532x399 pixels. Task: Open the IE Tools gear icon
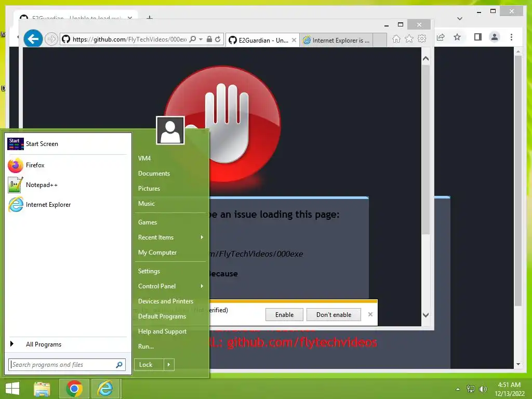click(x=422, y=39)
